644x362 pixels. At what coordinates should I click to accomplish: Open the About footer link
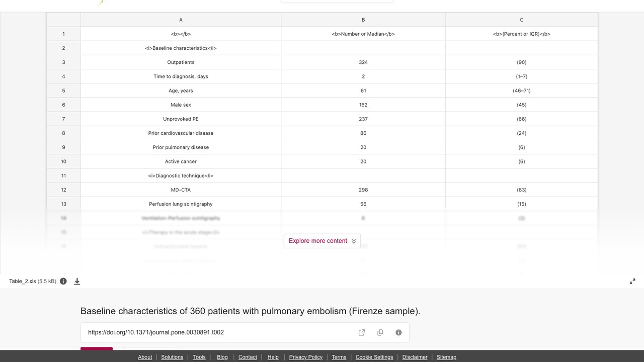(145, 357)
